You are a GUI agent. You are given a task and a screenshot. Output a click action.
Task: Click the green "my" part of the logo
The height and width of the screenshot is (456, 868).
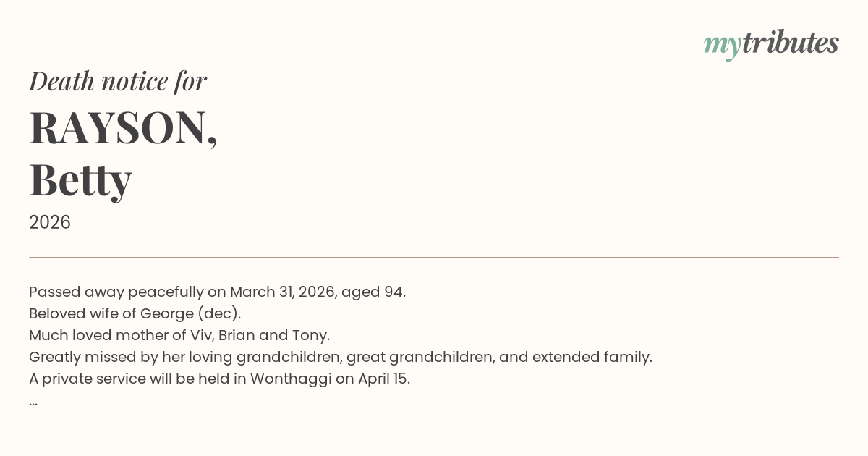coord(722,45)
